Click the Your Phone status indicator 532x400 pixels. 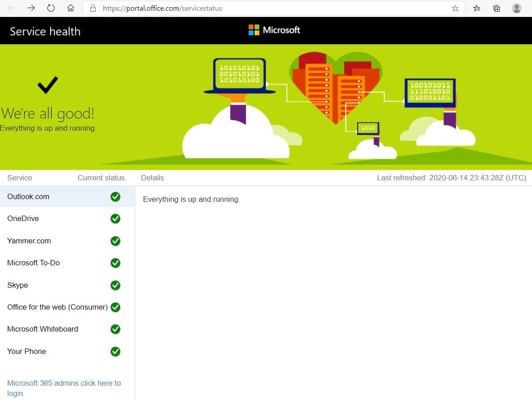pyautogui.click(x=115, y=352)
